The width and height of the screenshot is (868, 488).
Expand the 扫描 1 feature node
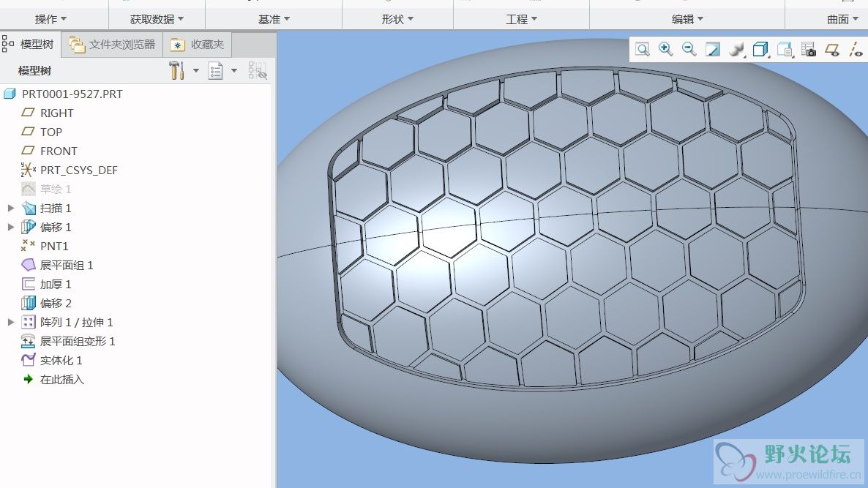click(x=10, y=208)
